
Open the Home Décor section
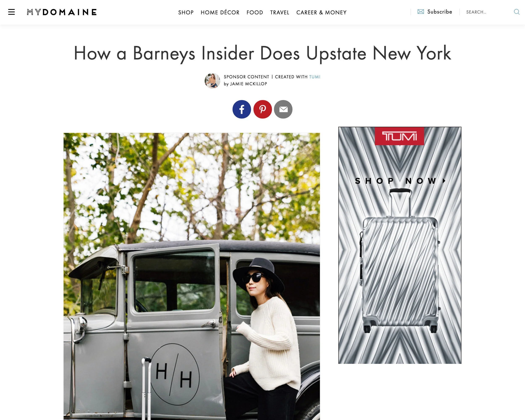click(220, 12)
